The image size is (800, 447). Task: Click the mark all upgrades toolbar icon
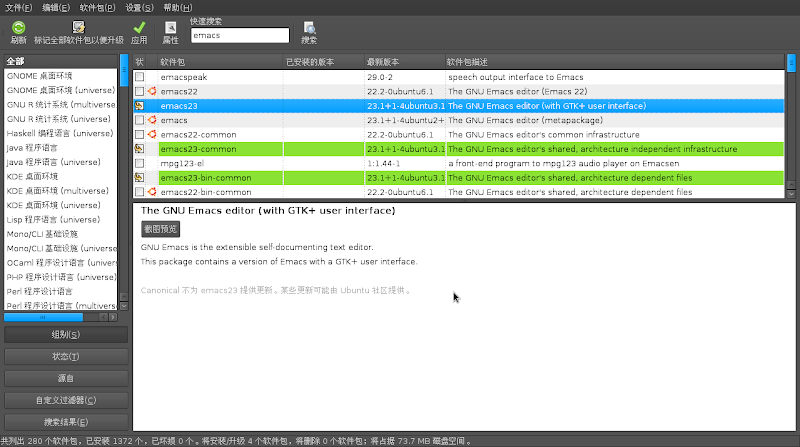[x=79, y=28]
